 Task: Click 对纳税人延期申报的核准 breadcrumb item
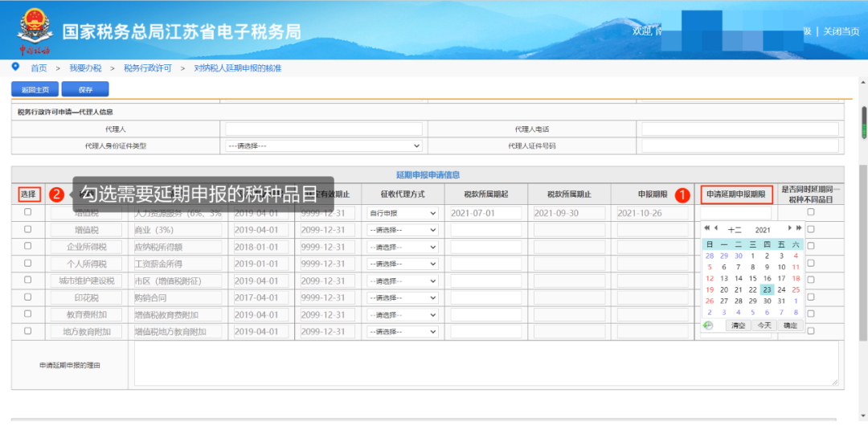click(237, 68)
